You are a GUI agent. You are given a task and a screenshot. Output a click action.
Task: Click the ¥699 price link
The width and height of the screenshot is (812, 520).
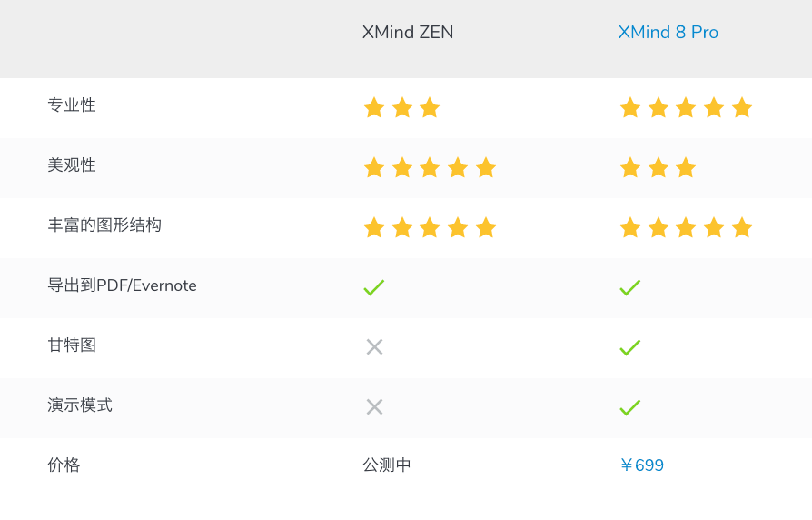[641, 465]
